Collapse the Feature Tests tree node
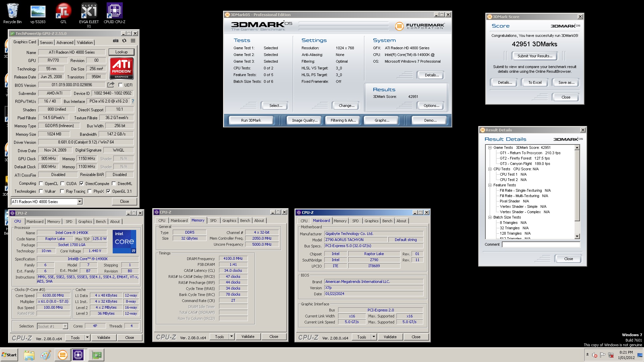 [490, 185]
